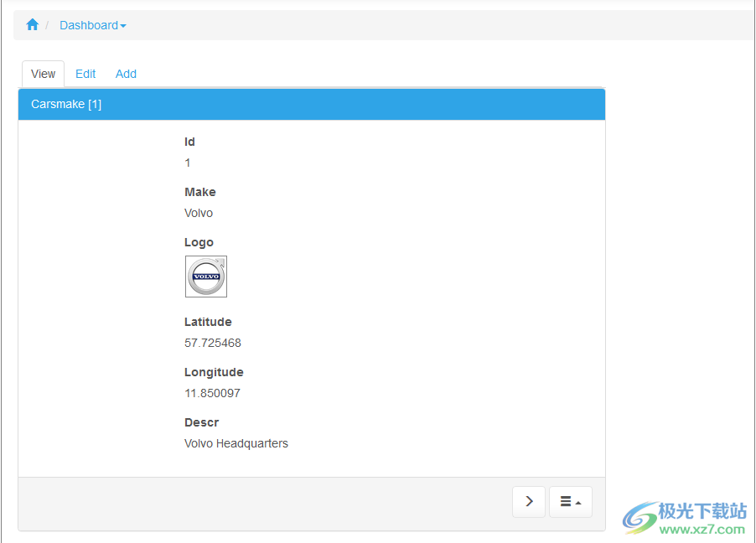
Task: Click the Volvo make value
Action: click(x=199, y=213)
